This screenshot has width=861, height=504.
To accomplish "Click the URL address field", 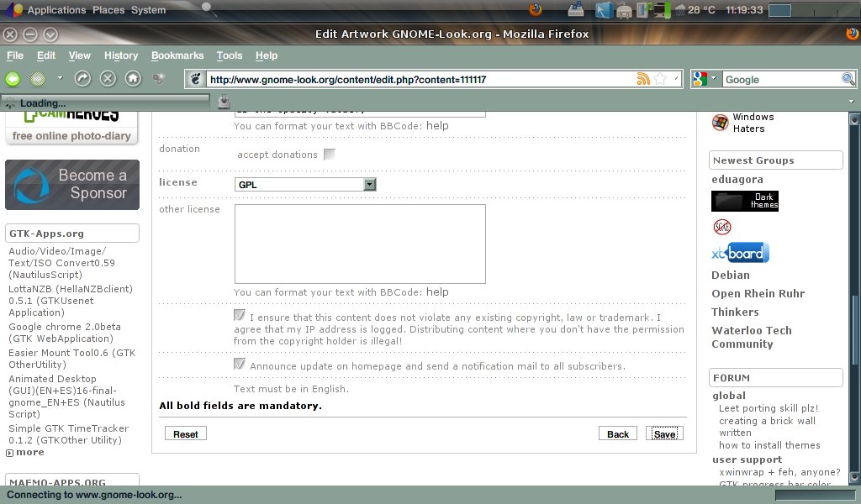I will (420, 80).
